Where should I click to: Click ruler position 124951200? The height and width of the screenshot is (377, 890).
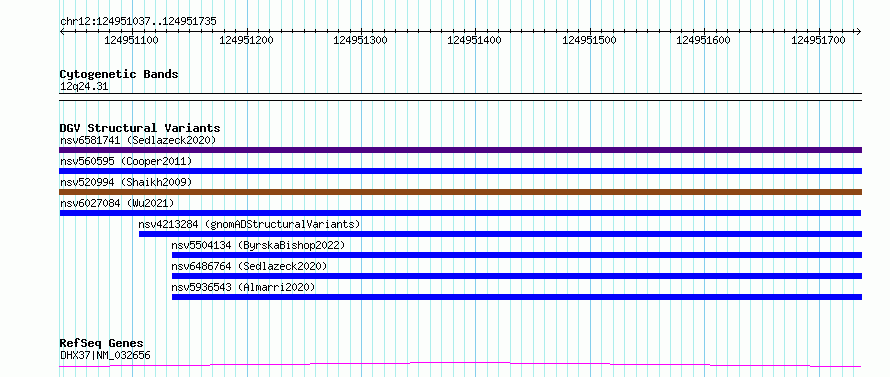coord(246,40)
